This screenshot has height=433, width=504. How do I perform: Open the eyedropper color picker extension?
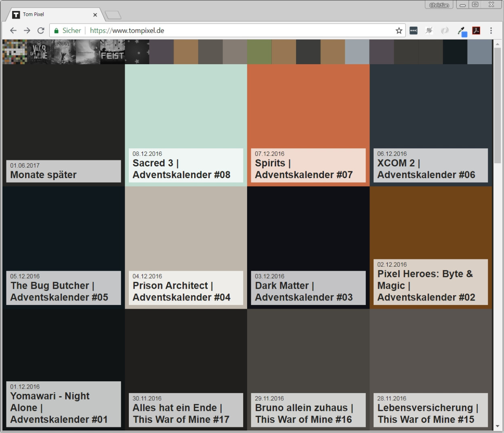coord(462,31)
